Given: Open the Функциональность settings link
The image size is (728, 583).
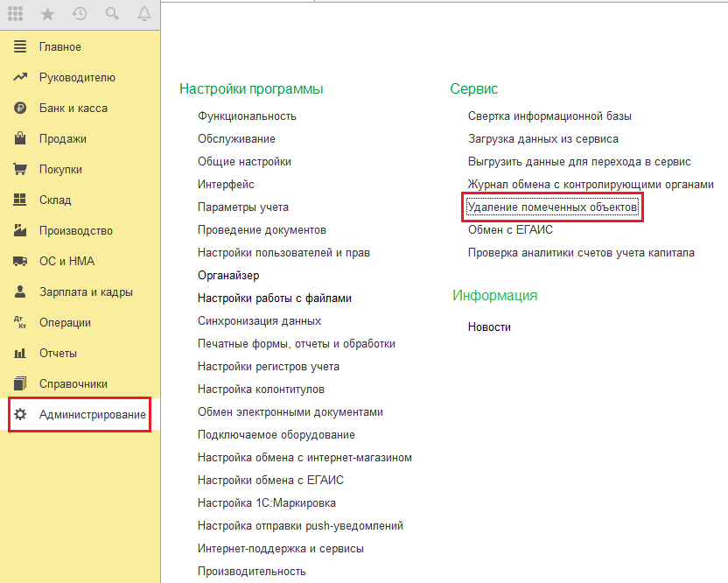Looking at the screenshot, I should pos(247,116).
